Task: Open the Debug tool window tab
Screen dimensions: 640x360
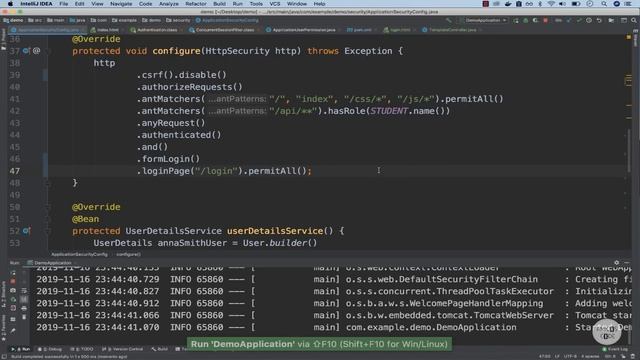Action: [50, 349]
